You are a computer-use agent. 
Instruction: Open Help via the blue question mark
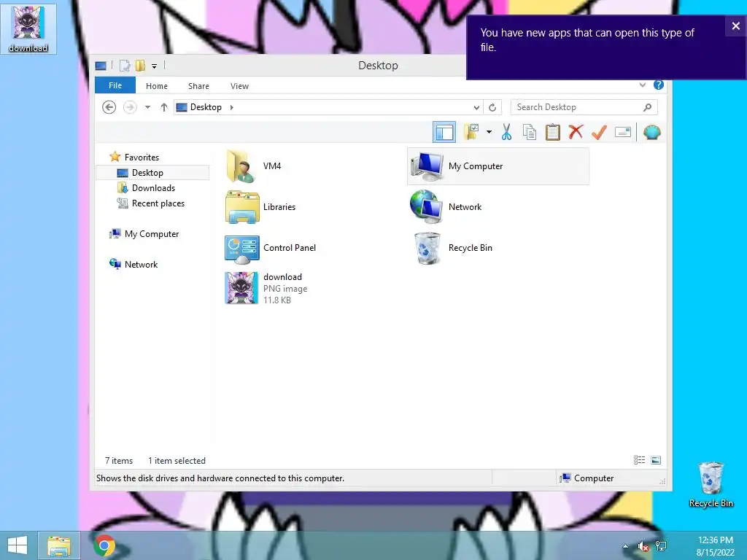point(659,85)
